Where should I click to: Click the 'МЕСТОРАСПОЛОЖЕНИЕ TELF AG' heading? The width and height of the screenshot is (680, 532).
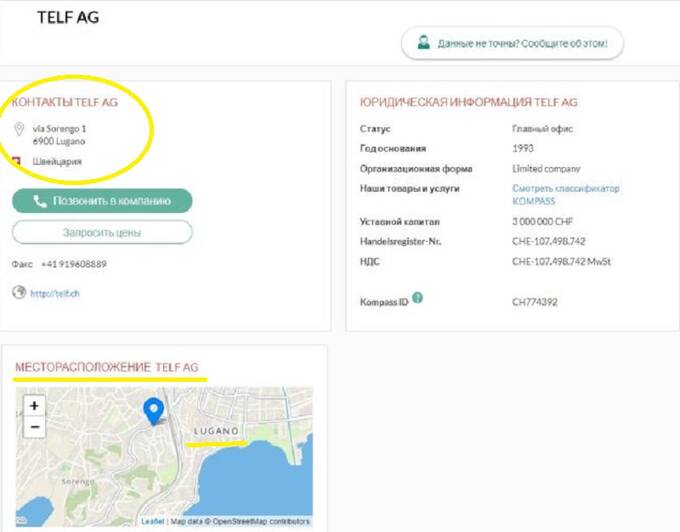(x=107, y=367)
